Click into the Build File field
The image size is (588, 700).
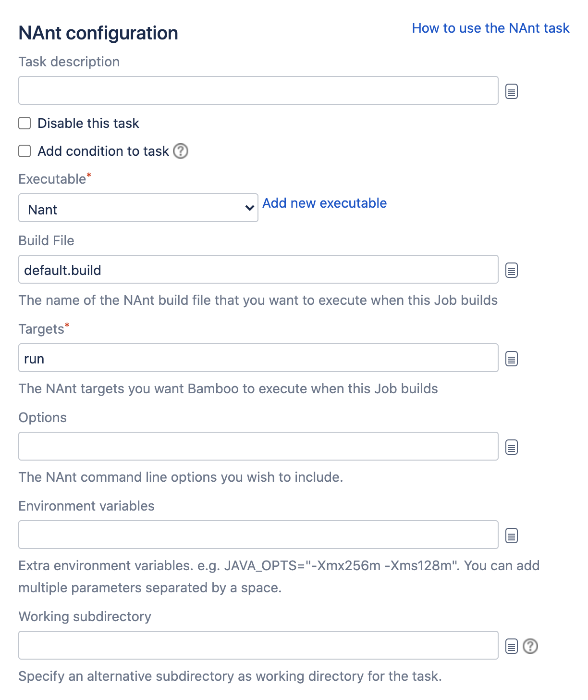point(258,270)
